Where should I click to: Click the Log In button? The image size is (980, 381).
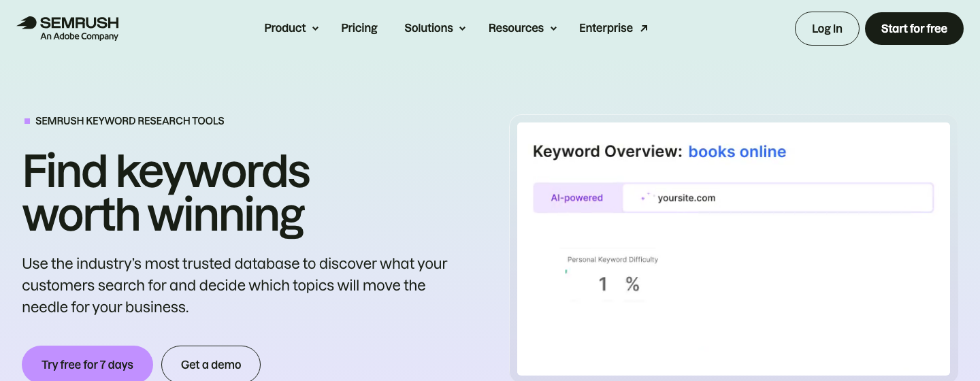[x=827, y=29]
